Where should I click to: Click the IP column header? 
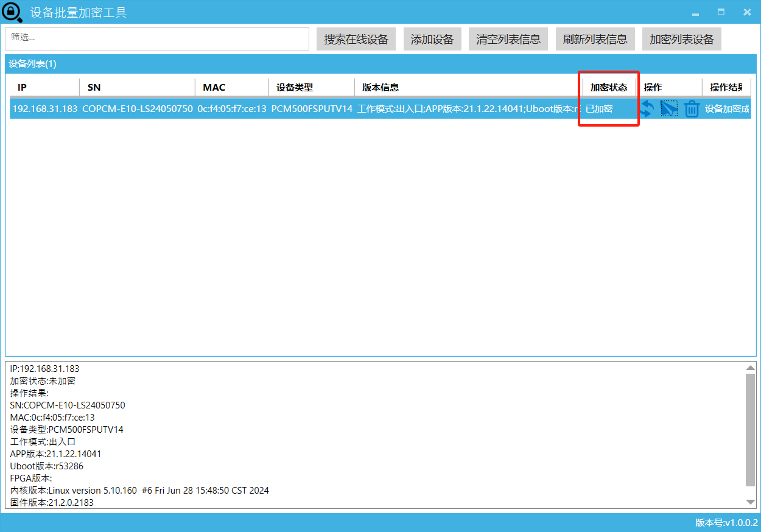[44, 88]
